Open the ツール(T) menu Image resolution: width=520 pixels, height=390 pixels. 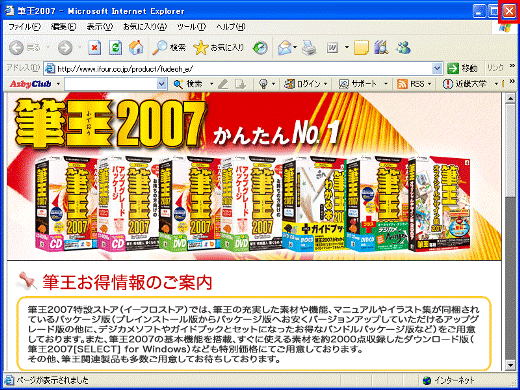coord(191,27)
